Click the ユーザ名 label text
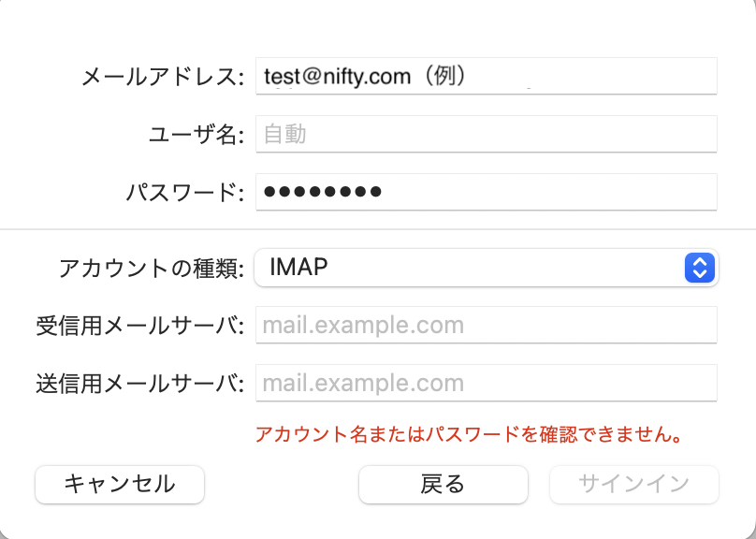The height and width of the screenshot is (539, 756). tap(196, 135)
